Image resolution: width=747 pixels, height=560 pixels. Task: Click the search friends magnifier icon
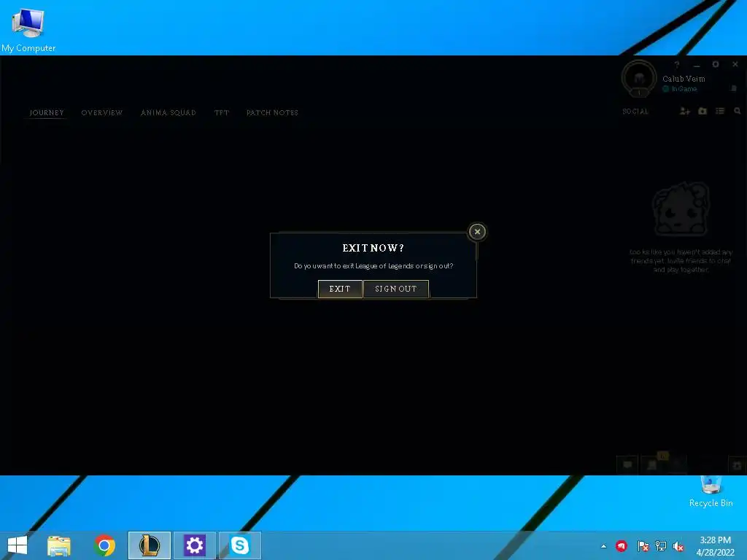[738, 111]
